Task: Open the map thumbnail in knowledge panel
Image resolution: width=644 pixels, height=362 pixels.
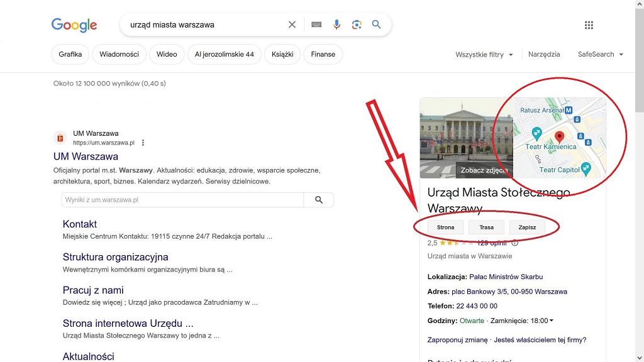Action: pos(559,138)
